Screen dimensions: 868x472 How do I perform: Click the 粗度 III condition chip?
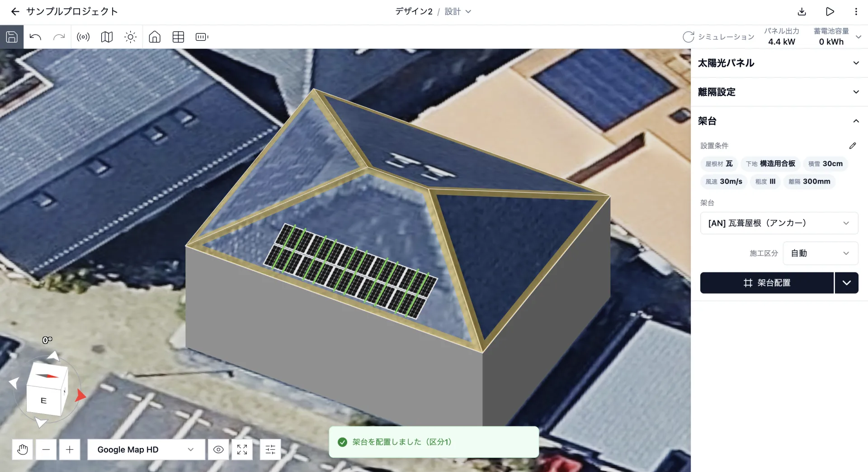[x=765, y=181]
